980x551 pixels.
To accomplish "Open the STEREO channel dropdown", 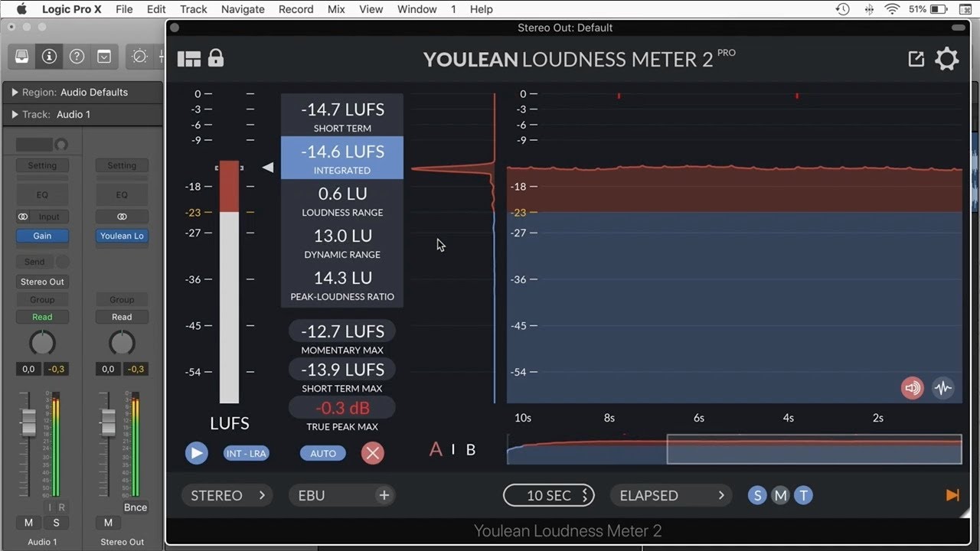I will pyautogui.click(x=227, y=495).
